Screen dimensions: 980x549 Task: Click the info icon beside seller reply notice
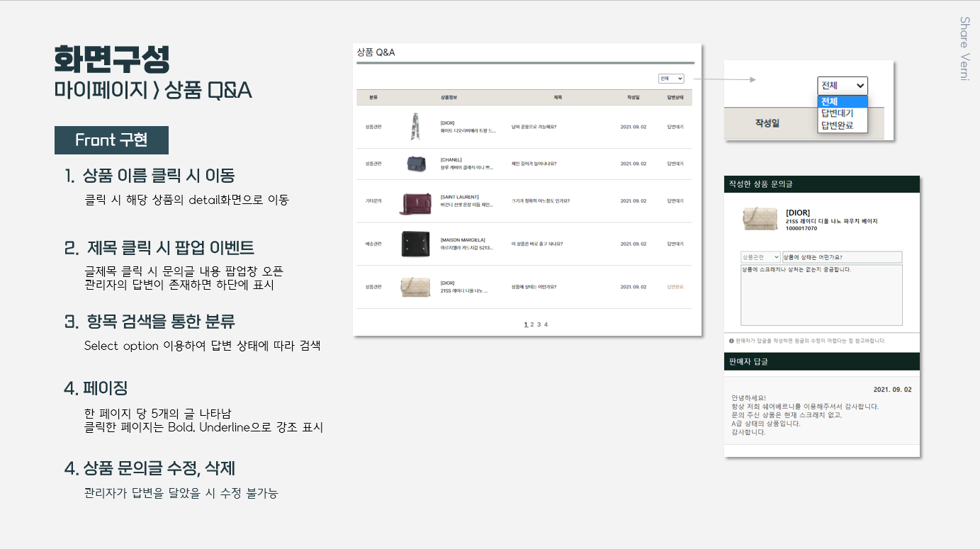point(731,341)
